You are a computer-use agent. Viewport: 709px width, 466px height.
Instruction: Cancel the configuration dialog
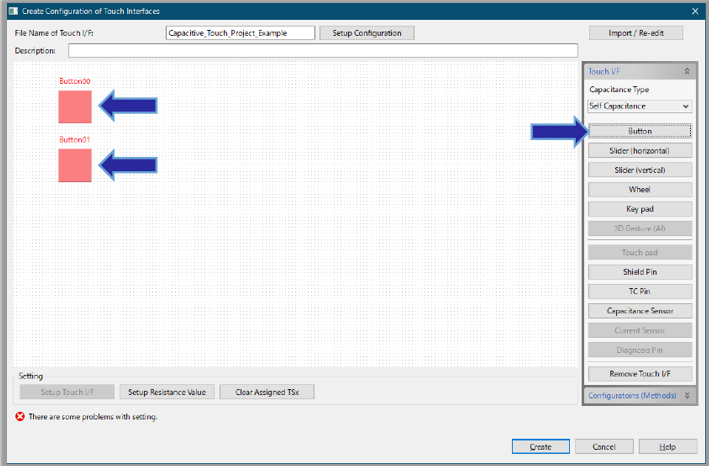(604, 447)
